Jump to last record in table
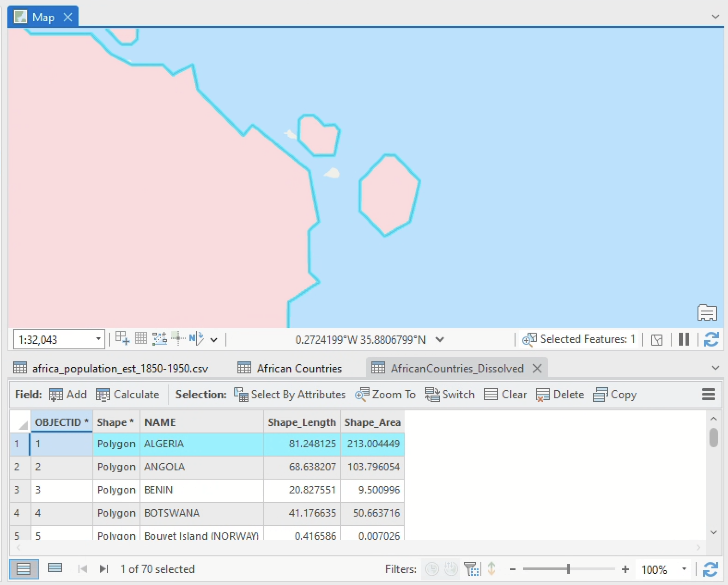This screenshot has height=585, width=728. pos(104,569)
